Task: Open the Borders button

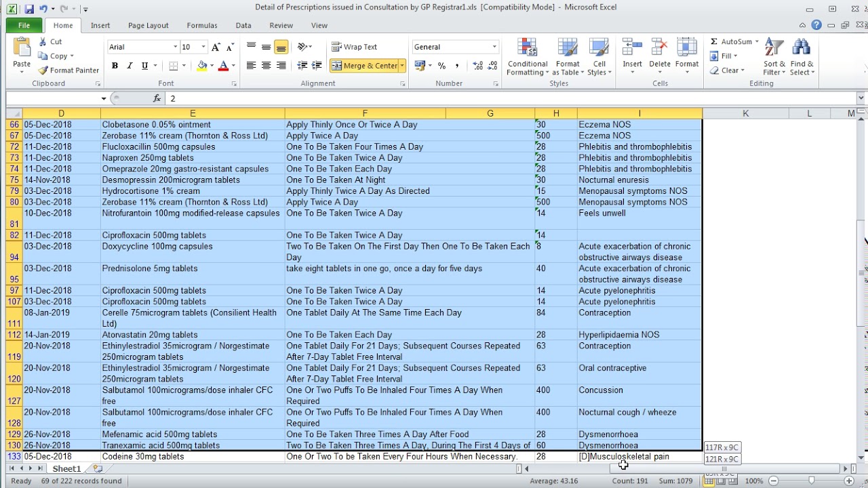Action: coord(174,66)
